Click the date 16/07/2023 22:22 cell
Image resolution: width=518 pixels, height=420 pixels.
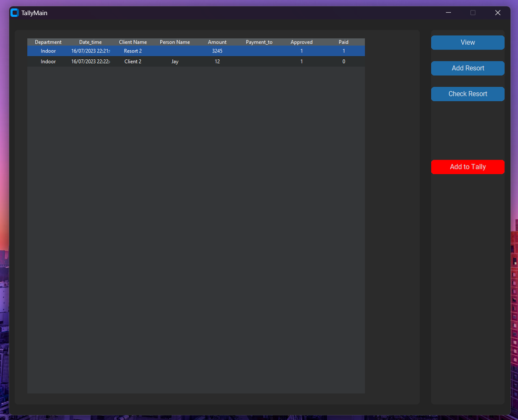coord(90,61)
